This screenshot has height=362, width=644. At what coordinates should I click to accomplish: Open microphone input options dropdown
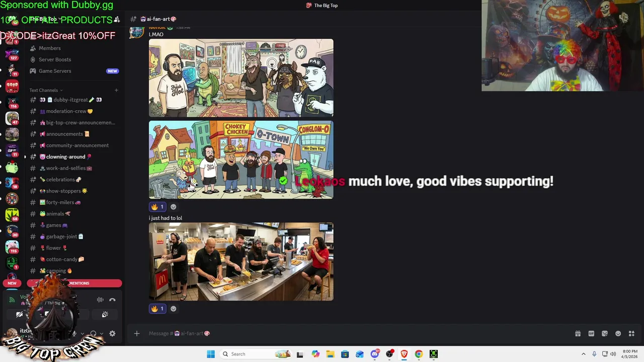[x=82, y=333]
